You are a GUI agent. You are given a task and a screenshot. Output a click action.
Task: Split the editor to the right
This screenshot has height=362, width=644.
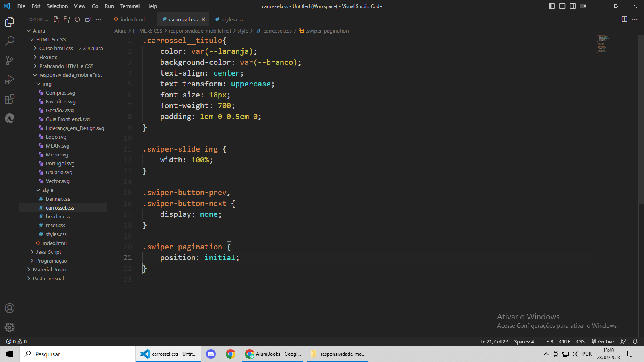(624, 19)
